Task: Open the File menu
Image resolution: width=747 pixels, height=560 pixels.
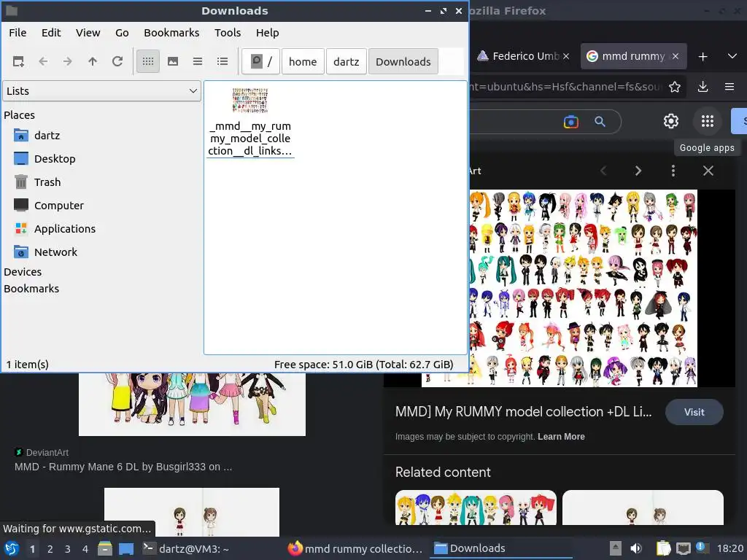Action: pos(18,33)
